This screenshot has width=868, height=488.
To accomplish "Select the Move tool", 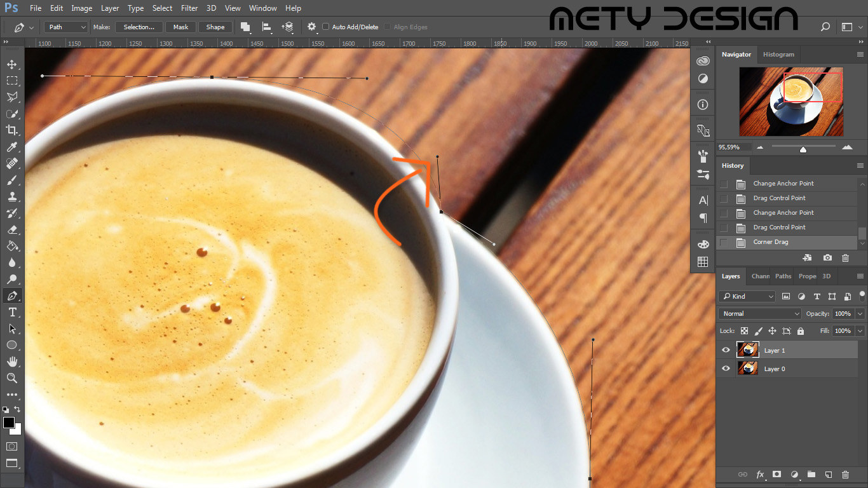I will pyautogui.click(x=11, y=64).
